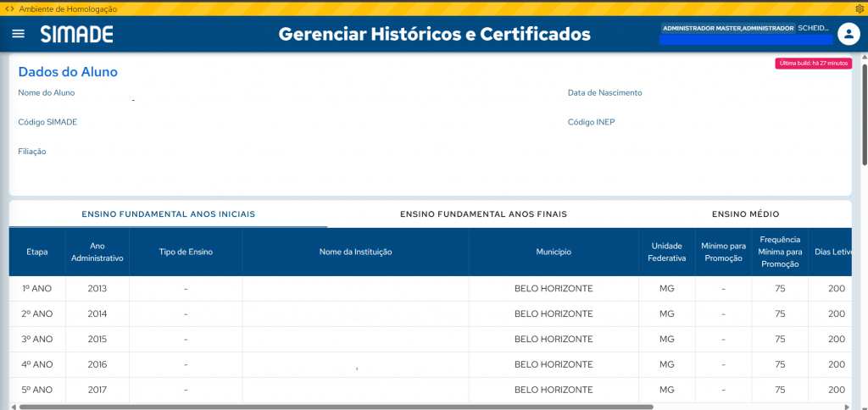
Task: Click the SIMADE logo
Action: point(76,34)
